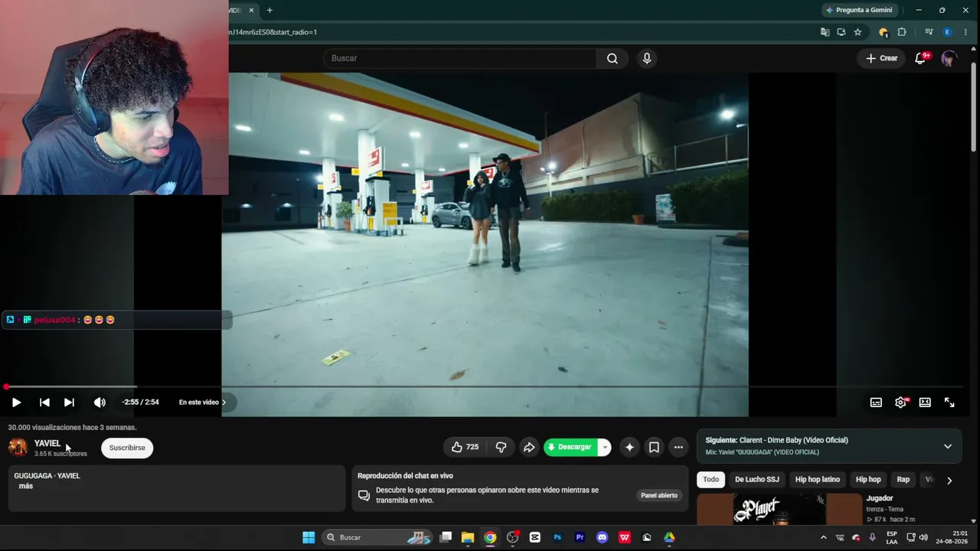
Task: Open the Google Translate page icon
Action: (x=825, y=32)
